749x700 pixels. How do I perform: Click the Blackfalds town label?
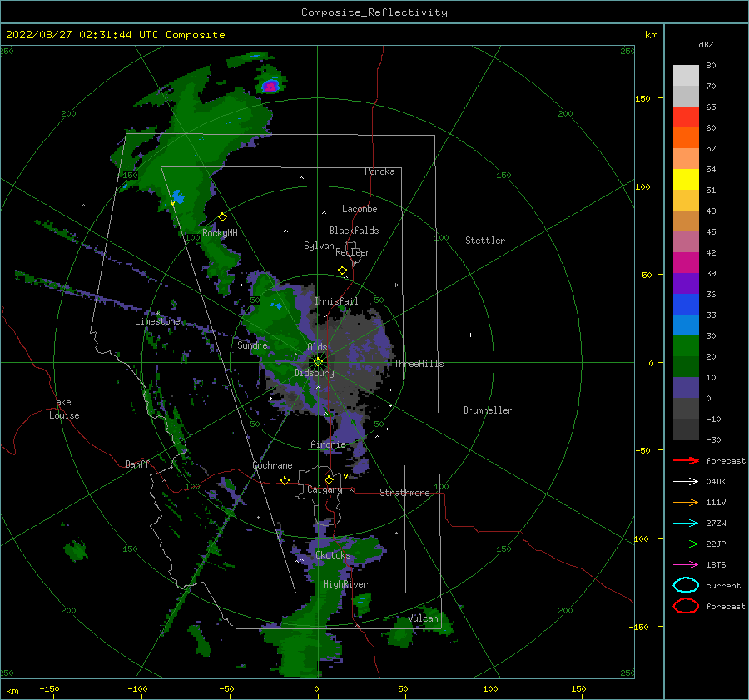pos(354,231)
